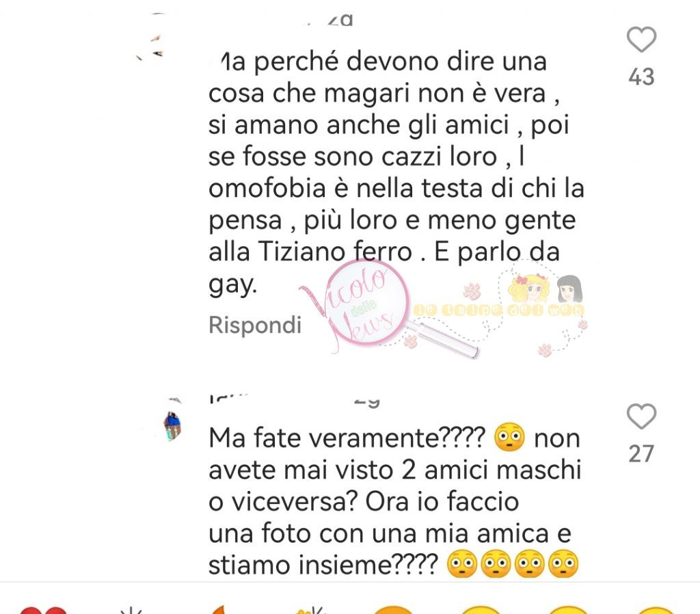The height and width of the screenshot is (614, 700).
Task: Like the comment ending with 'E parlo da gay'
Action: click(x=641, y=40)
